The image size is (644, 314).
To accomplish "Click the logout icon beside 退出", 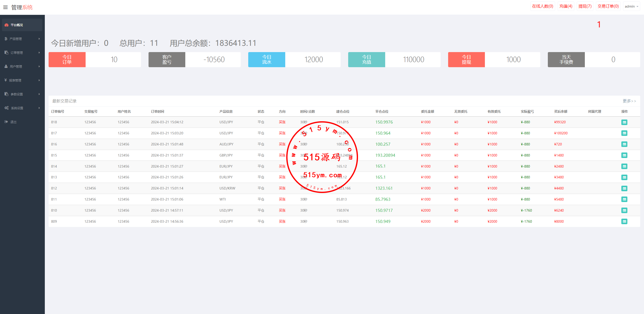I will coord(6,122).
